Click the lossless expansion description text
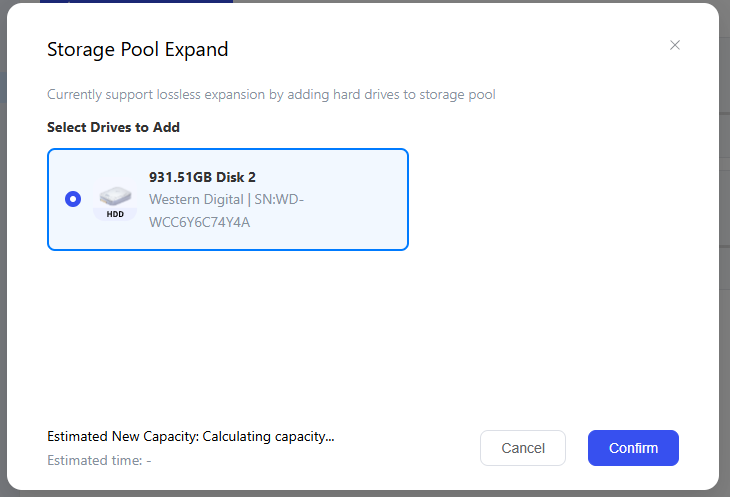This screenshot has width=730, height=497. coord(271,94)
